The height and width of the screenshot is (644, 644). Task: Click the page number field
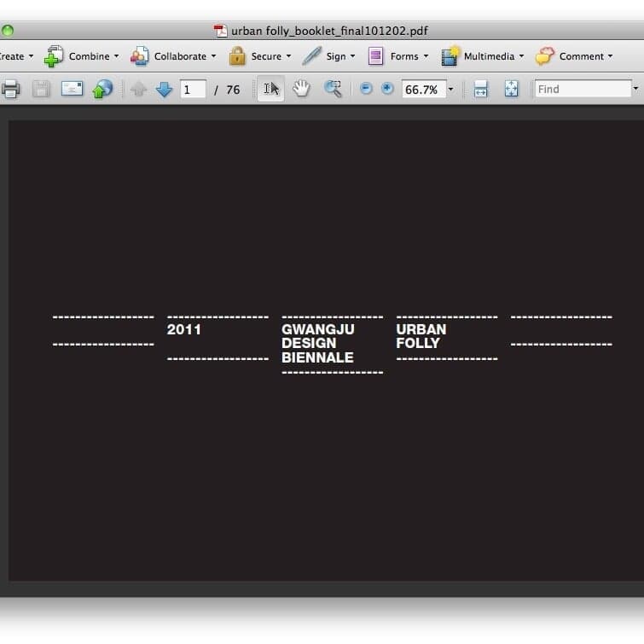point(193,89)
